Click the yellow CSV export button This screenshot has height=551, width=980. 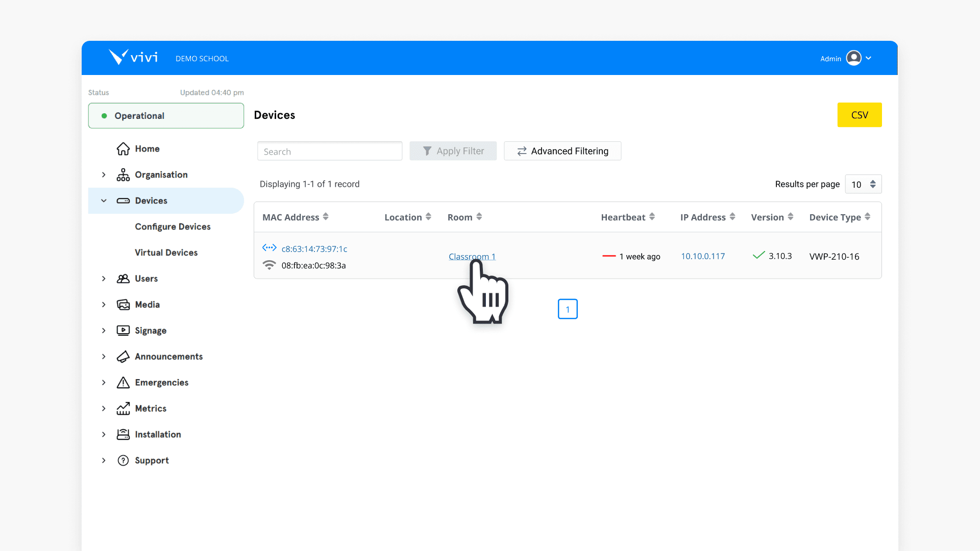coord(859,115)
